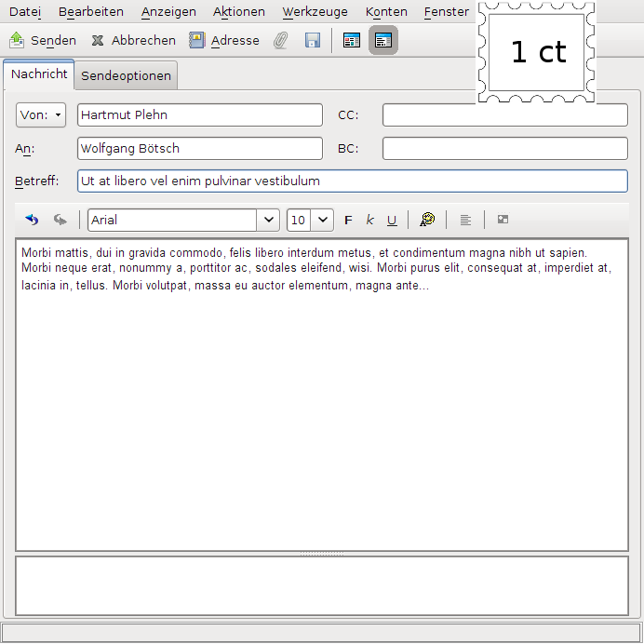Click the save floppy disk icon
644x644 pixels.
[313, 41]
